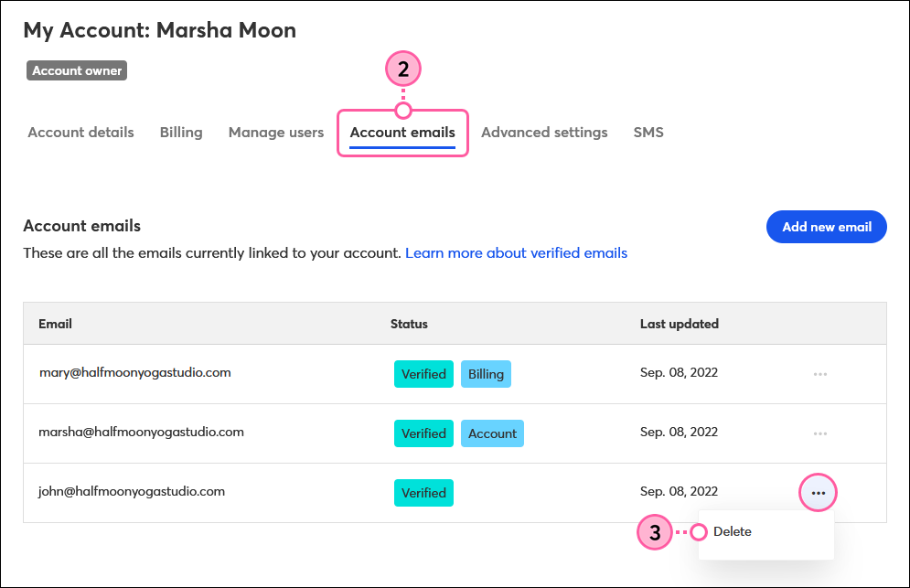Click the Account owner badge
This screenshot has height=588, width=910.
coord(76,69)
